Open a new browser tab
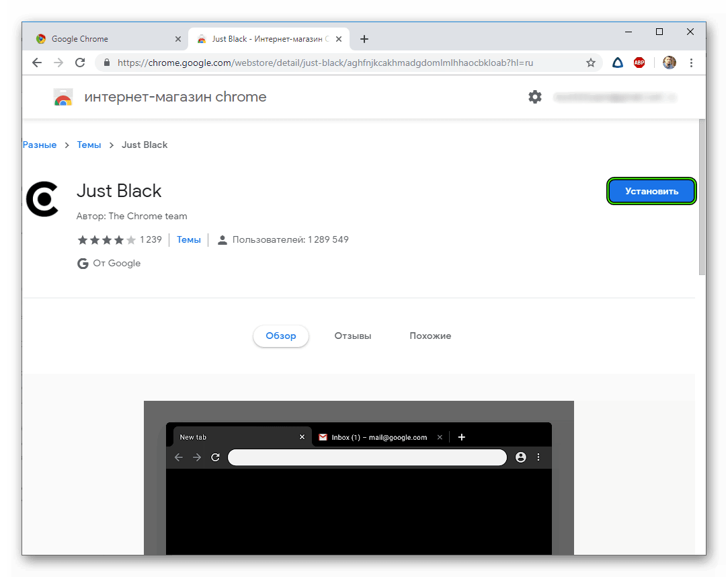 tap(364, 39)
